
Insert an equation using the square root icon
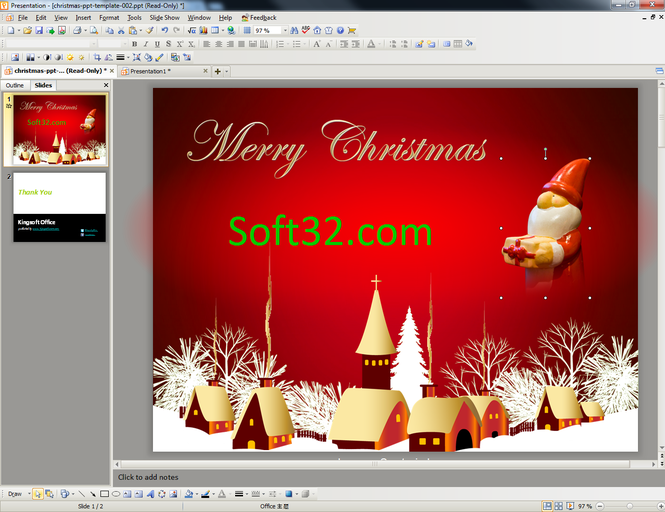pos(192,31)
